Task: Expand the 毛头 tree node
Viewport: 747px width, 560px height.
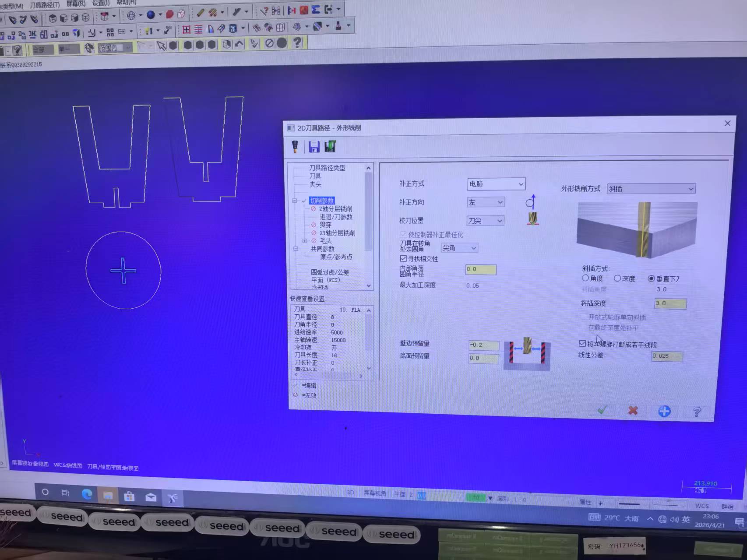Action: click(305, 241)
